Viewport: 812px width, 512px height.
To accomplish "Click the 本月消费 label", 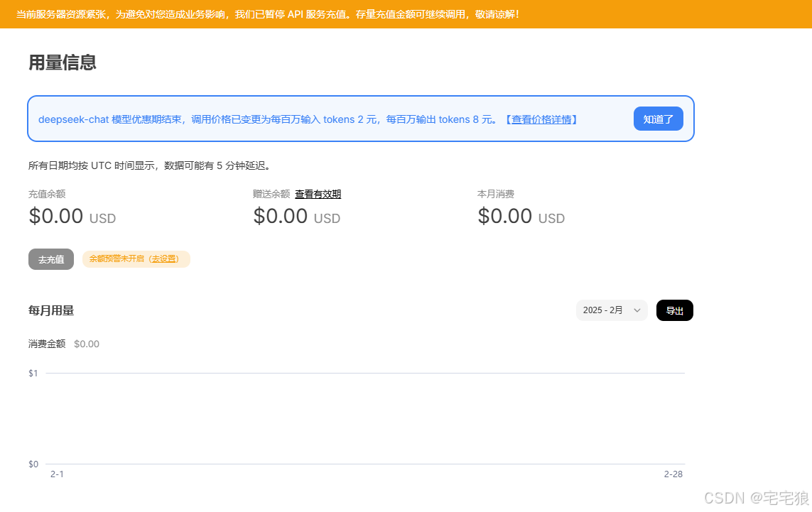I will coord(496,194).
